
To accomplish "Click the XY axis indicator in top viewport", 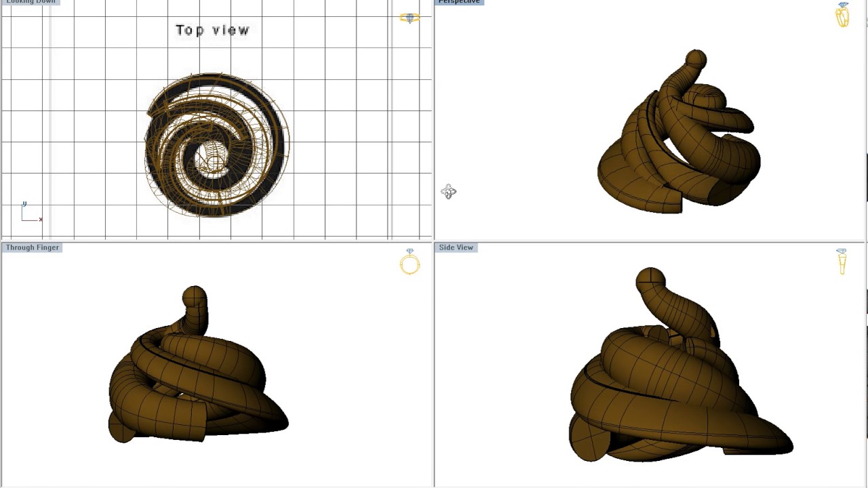I will click(30, 213).
